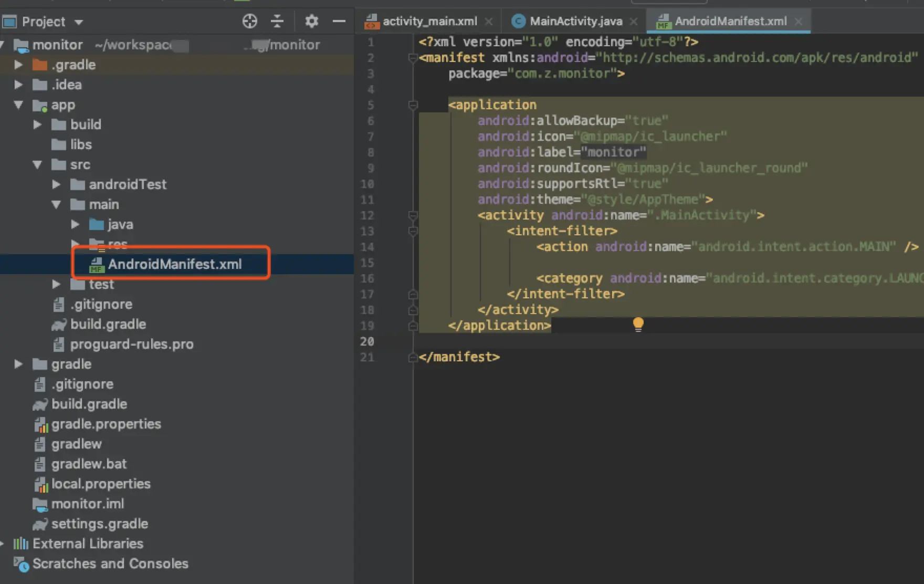
Task: Click the app module folder icon
Action: point(40,105)
